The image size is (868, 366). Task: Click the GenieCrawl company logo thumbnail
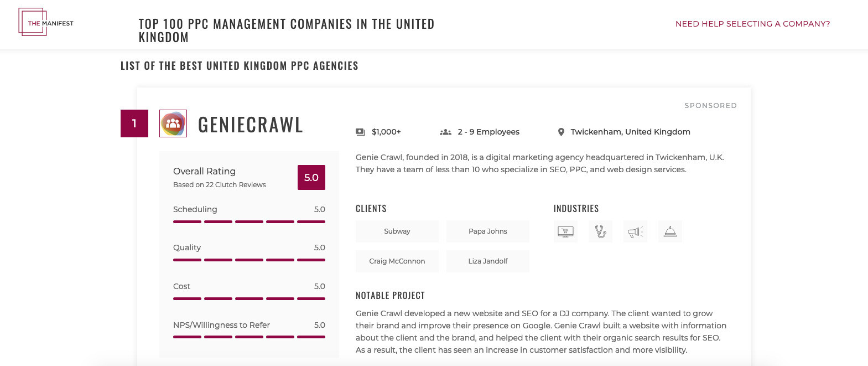(x=173, y=123)
